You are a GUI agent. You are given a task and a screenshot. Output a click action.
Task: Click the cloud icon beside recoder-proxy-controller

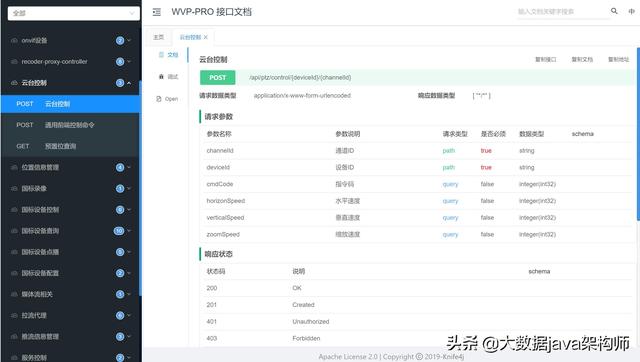pyautogui.click(x=14, y=62)
